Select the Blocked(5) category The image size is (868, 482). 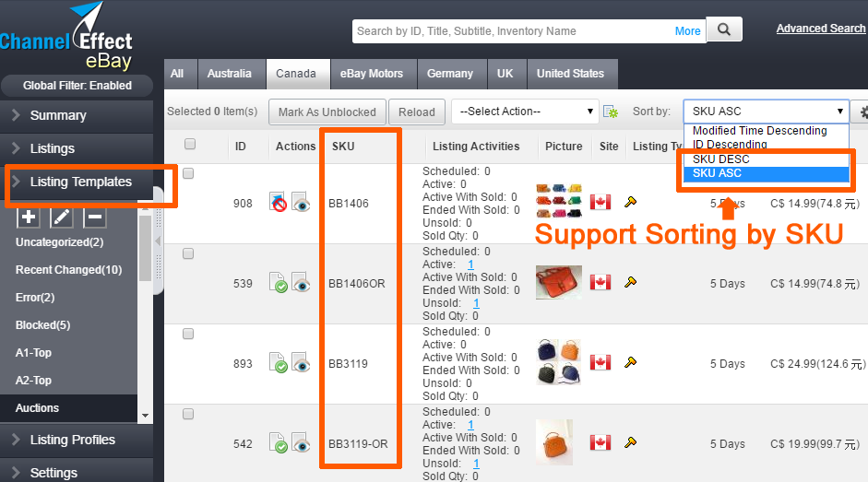42,324
